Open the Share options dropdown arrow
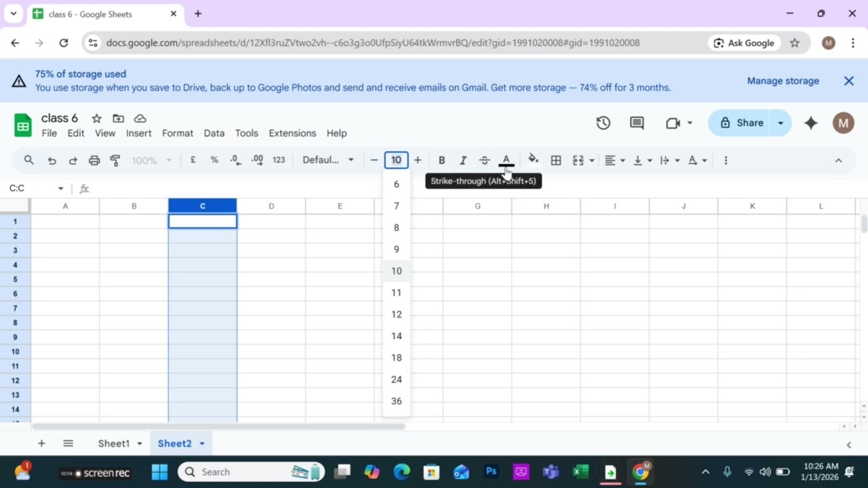The height and width of the screenshot is (488, 868). coord(781,123)
